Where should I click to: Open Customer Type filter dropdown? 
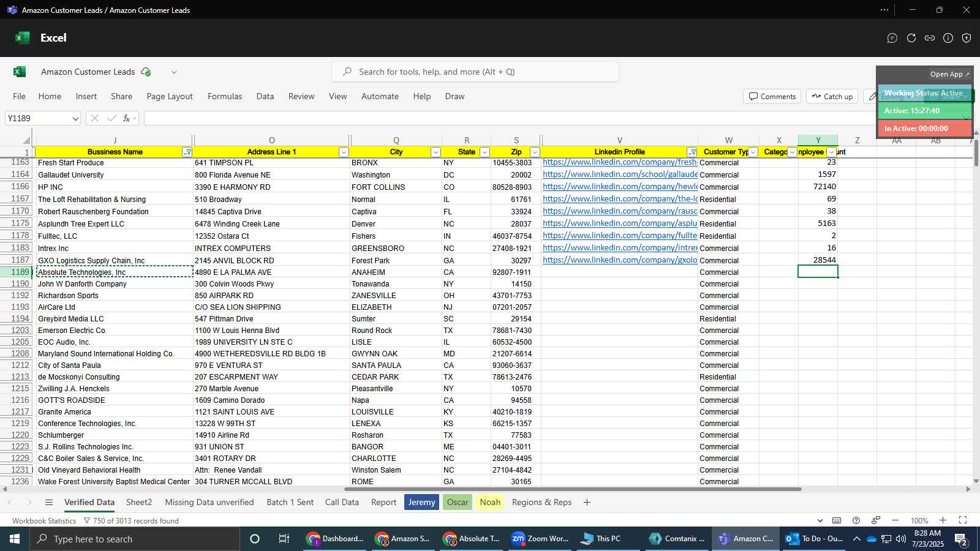753,152
